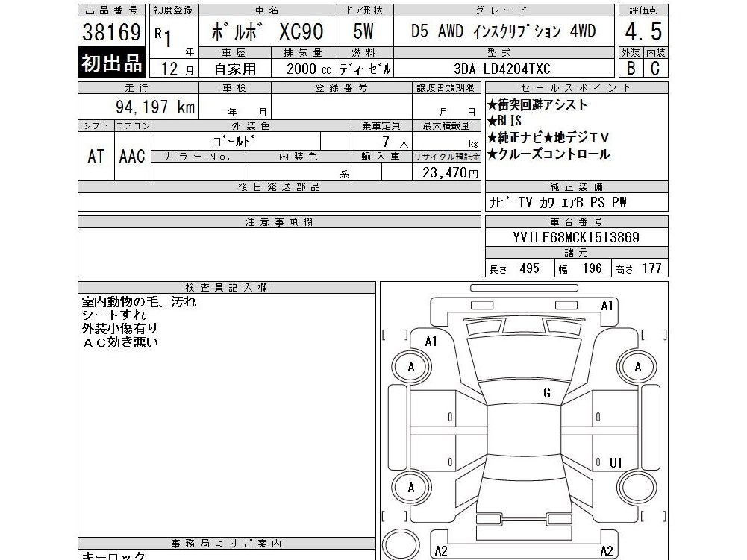Image resolution: width=747 pixels, height=560 pixels.
Task: Click shift value AT
Action: (x=96, y=156)
